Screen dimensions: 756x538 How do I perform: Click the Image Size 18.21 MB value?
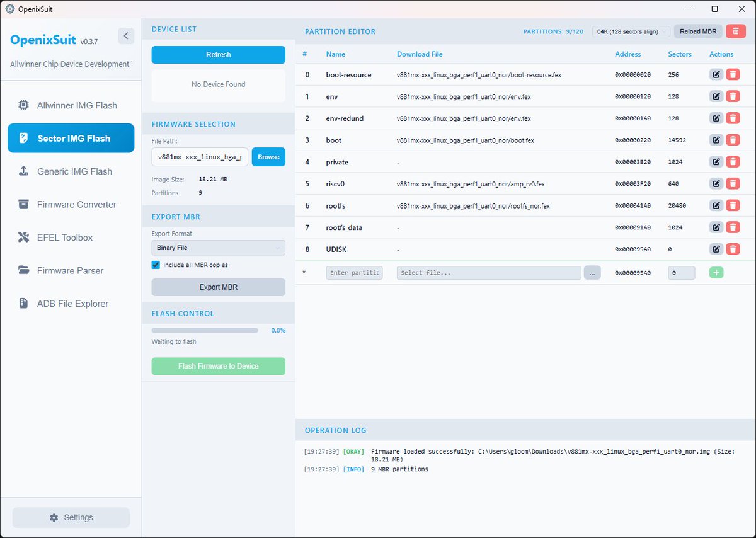(212, 180)
